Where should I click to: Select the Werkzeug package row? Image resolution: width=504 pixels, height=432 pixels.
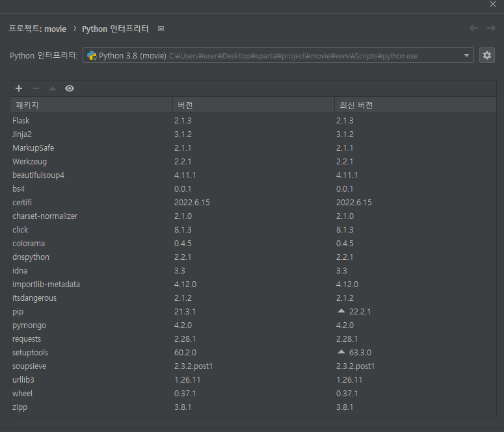click(253, 162)
